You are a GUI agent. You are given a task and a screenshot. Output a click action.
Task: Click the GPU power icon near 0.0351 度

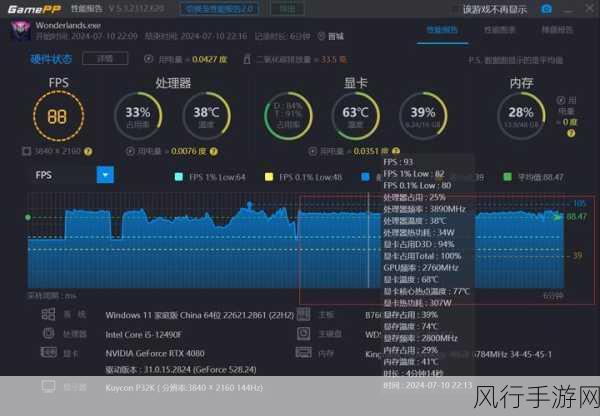coord(312,152)
